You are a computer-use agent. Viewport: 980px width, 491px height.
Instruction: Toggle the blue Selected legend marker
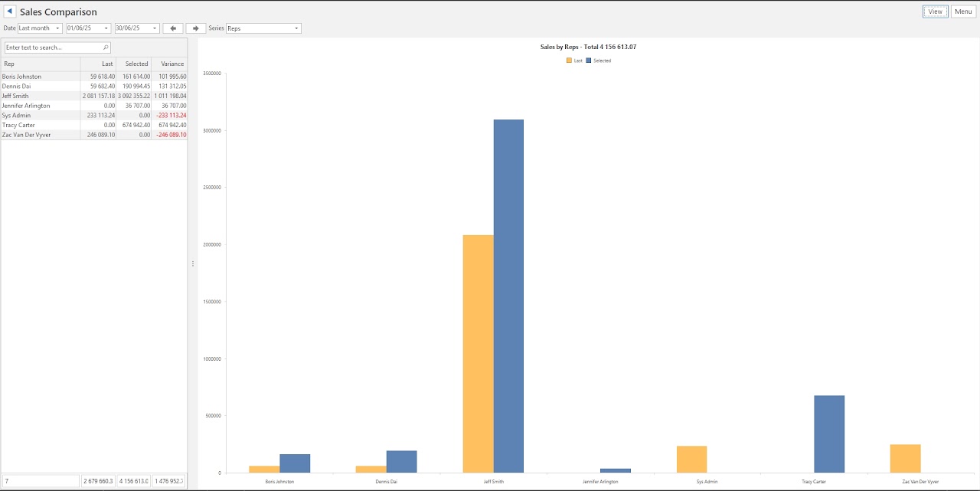589,60
